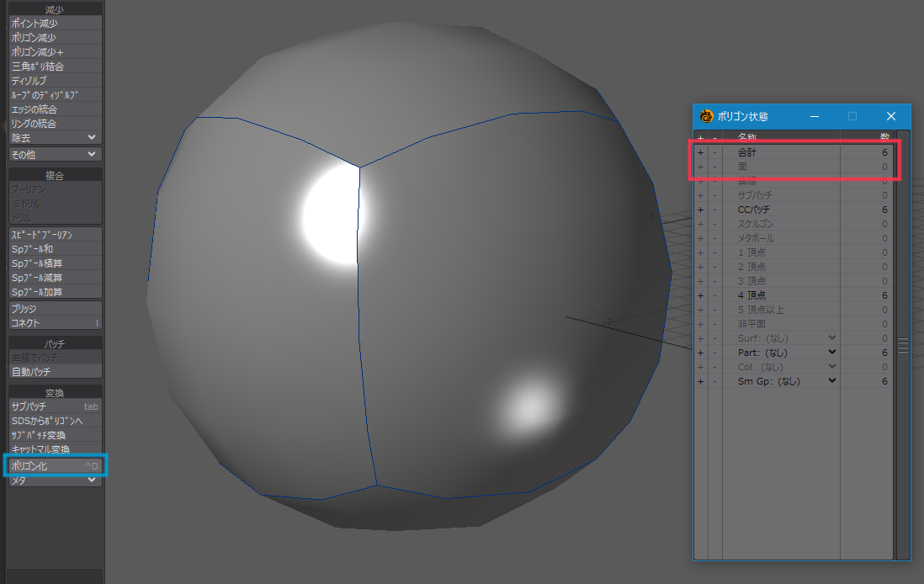Select CCパッチ polygons with the plus icon
The width and height of the screenshot is (924, 584).
pos(700,210)
